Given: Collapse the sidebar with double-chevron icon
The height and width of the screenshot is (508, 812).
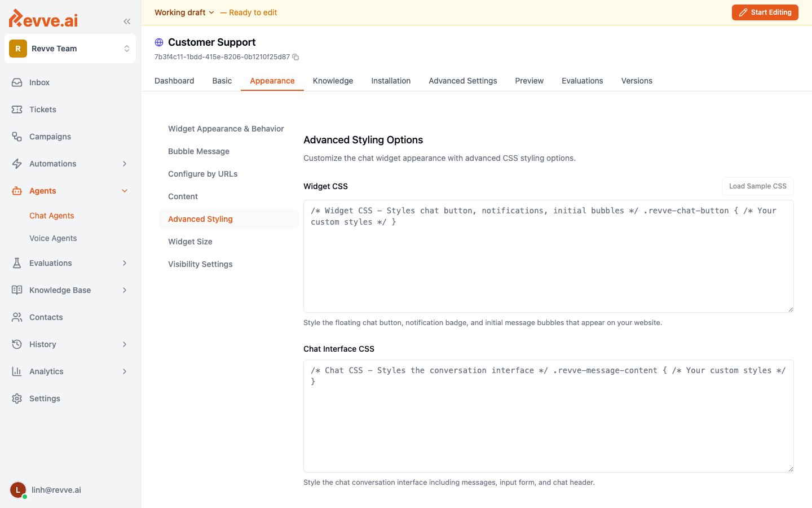Looking at the screenshot, I should (x=127, y=21).
